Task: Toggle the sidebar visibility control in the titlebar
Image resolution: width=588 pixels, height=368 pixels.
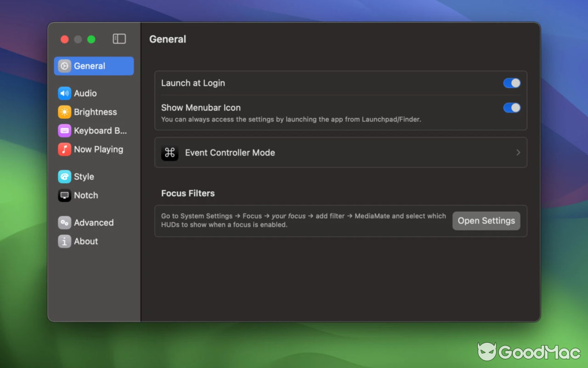Action: click(x=119, y=39)
